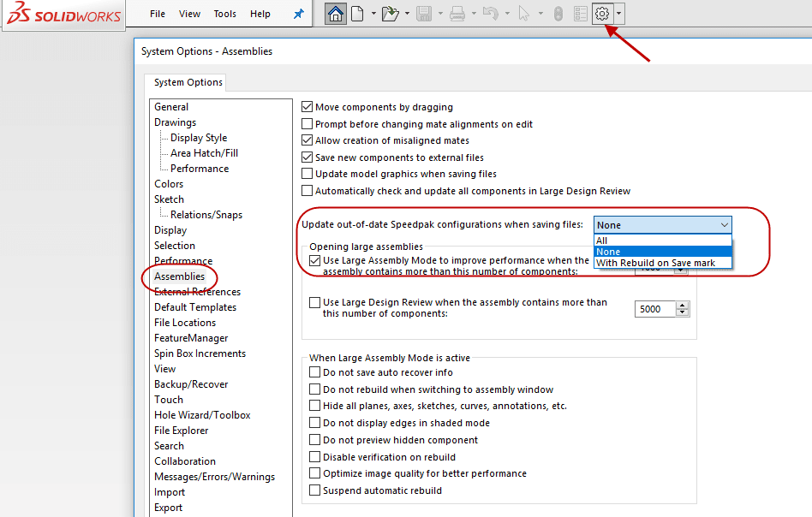Expand the Open file dropdown arrow
The image size is (812, 517).
407,14
